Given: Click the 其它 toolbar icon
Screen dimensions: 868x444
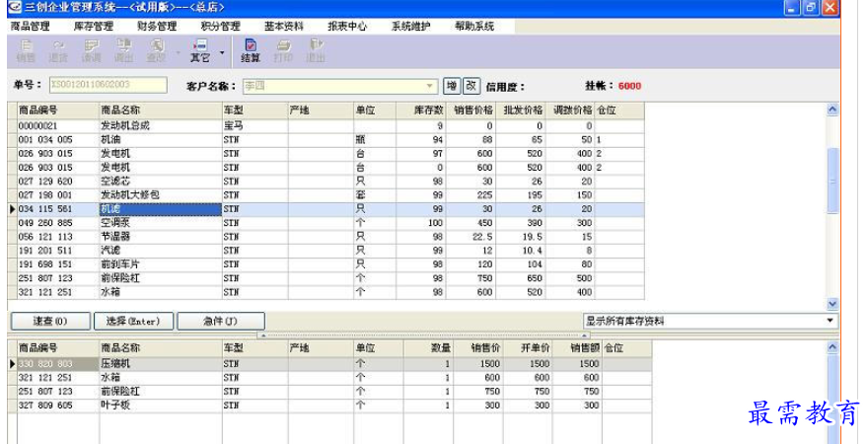Looking at the screenshot, I should (200, 51).
